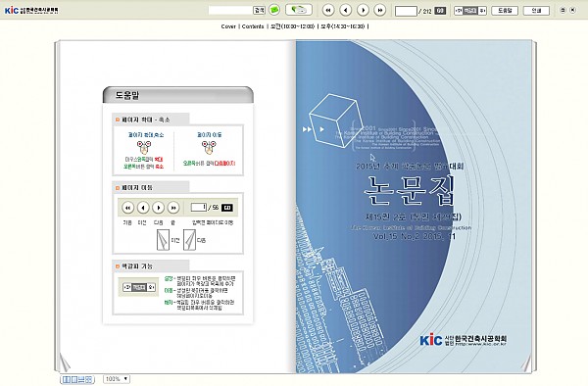Image resolution: width=588 pixels, height=386 pixels.
Task: Click the previous page arrow in top toolbar
Action: [345, 10]
